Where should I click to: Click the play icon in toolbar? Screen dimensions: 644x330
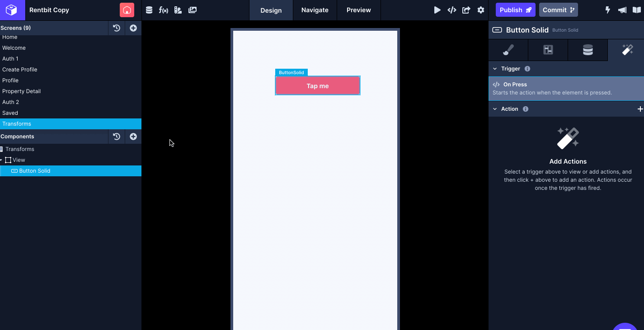coord(437,10)
